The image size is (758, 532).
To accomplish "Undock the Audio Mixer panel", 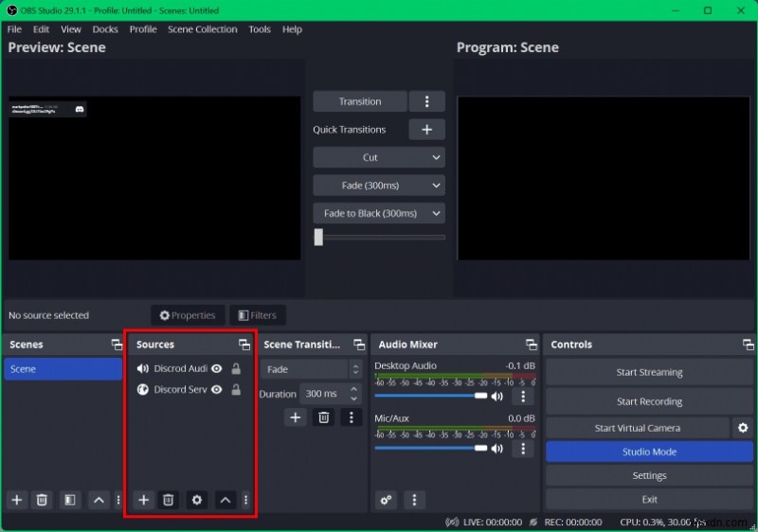I will coord(532,345).
